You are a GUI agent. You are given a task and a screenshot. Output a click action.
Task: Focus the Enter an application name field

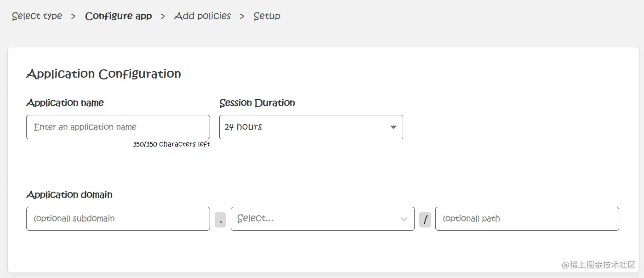click(x=118, y=127)
